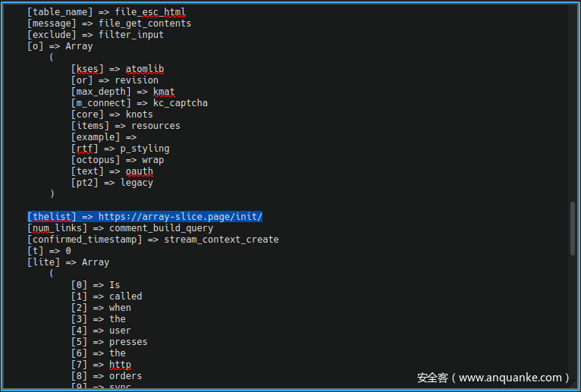
Task: Place cursor on file_get_contents
Action: point(145,24)
